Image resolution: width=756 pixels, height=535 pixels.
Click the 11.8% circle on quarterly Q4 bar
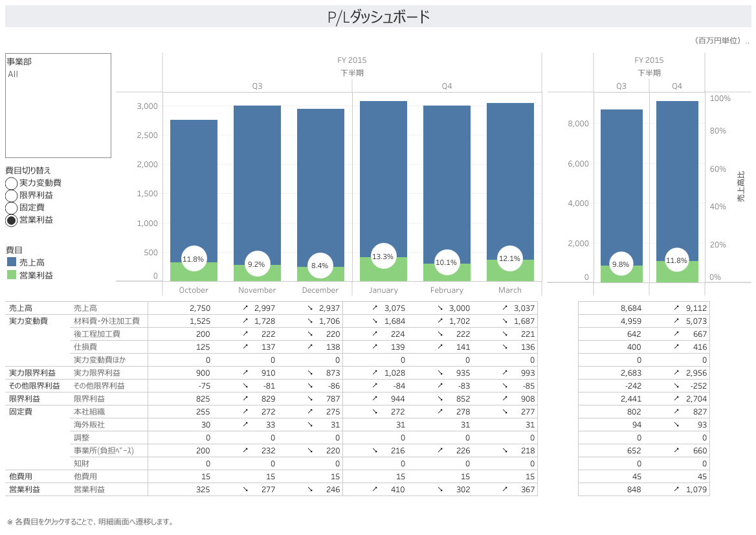click(677, 260)
